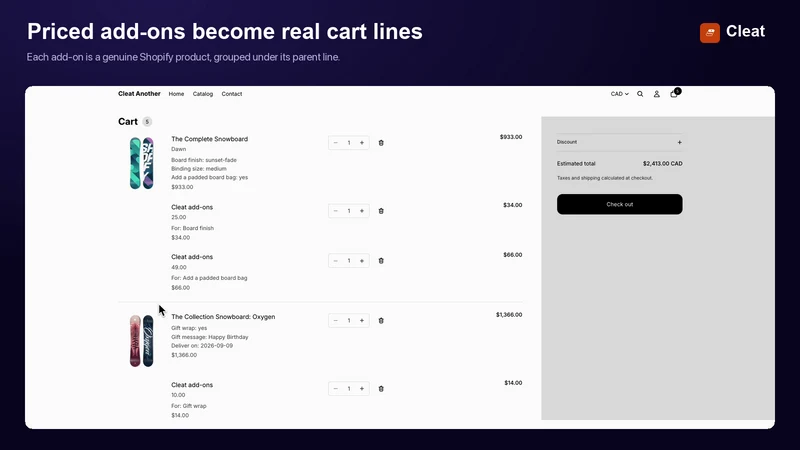Click the $2,413.00 CAD estimated total

tap(663, 164)
